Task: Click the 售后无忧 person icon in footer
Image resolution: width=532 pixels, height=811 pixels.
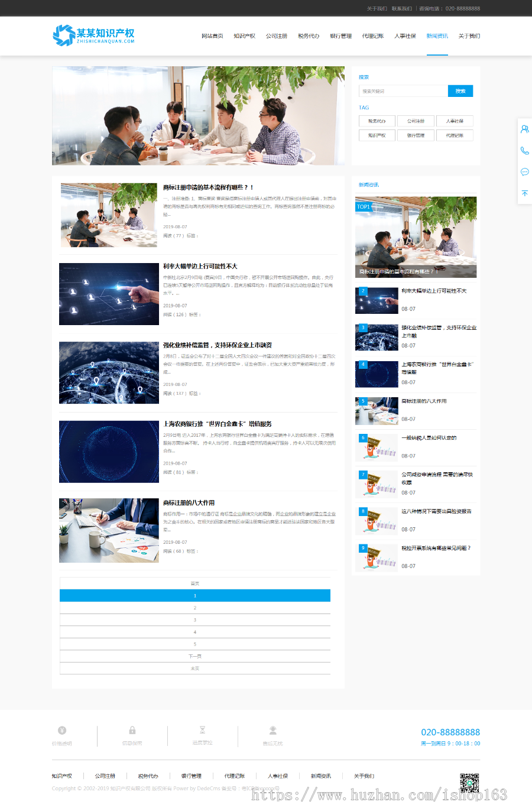Action: (273, 730)
